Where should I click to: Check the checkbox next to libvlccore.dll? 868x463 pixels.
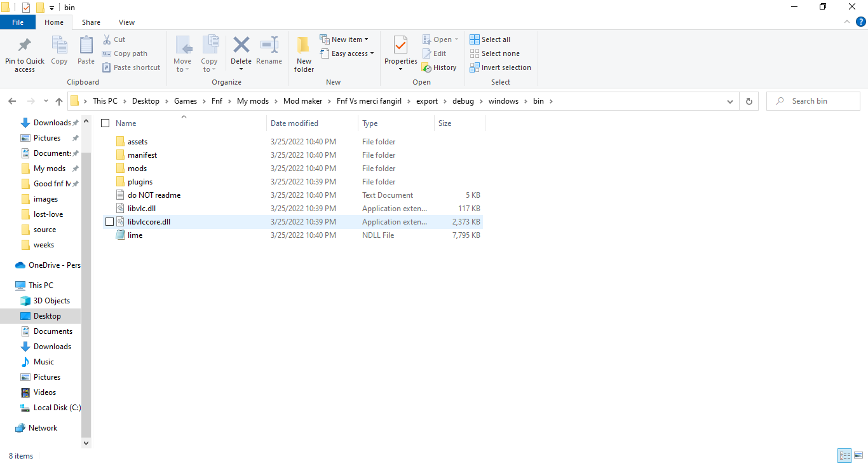coord(109,221)
